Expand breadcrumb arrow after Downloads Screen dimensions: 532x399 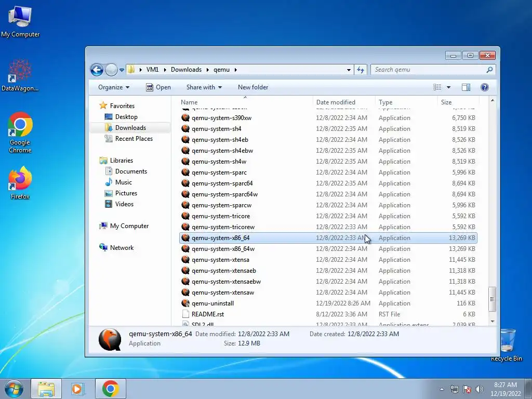(x=208, y=70)
